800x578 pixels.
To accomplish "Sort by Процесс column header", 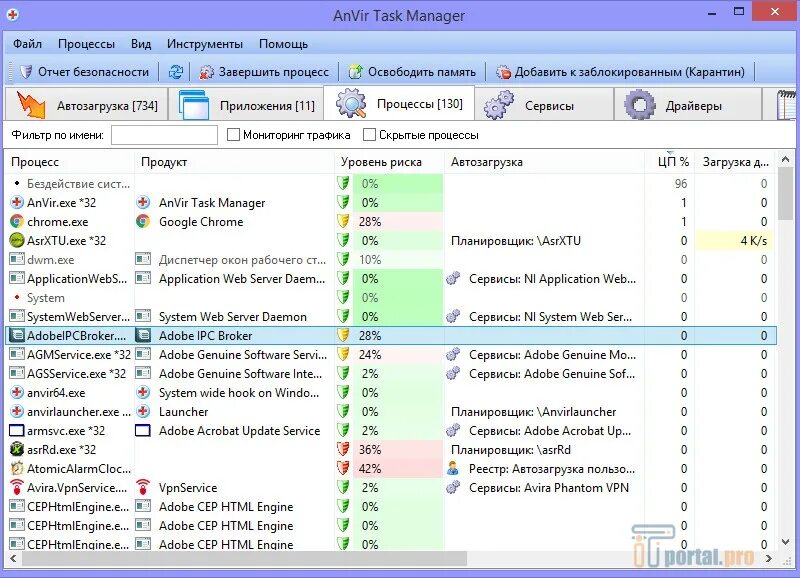I will click(x=69, y=162).
